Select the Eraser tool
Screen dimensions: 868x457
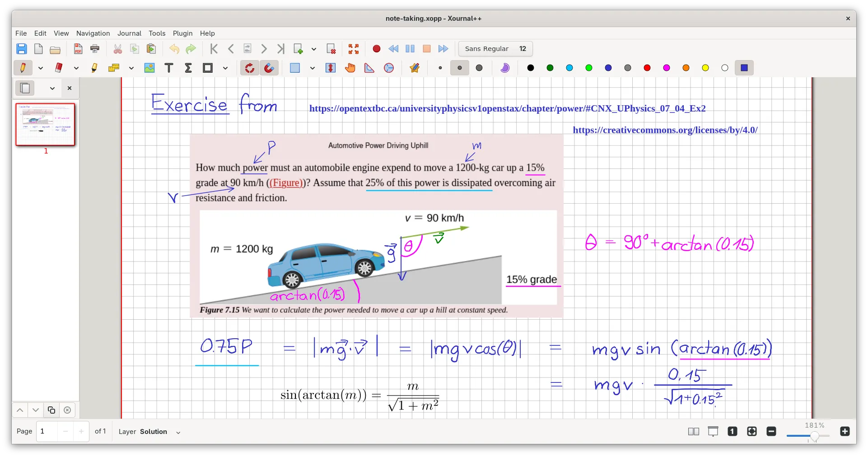click(58, 68)
